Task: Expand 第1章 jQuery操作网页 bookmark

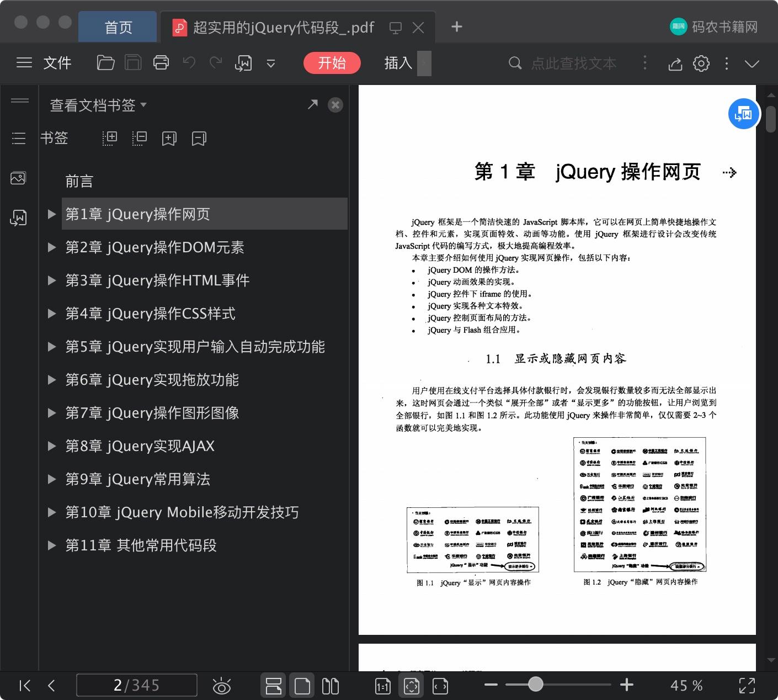Action: pos(52,214)
